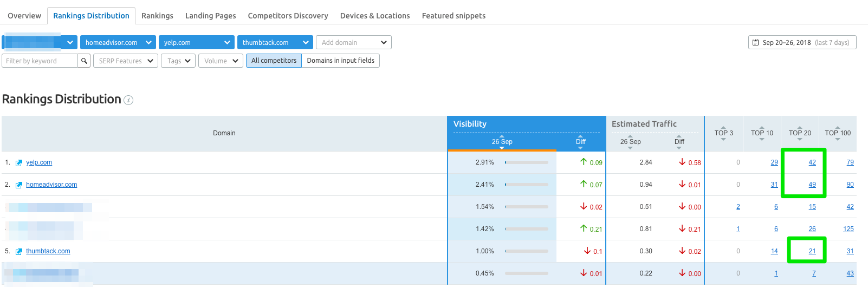This screenshot has height=295, width=868.
Task: Open TOP 100 value 43 link
Action: [850, 273]
